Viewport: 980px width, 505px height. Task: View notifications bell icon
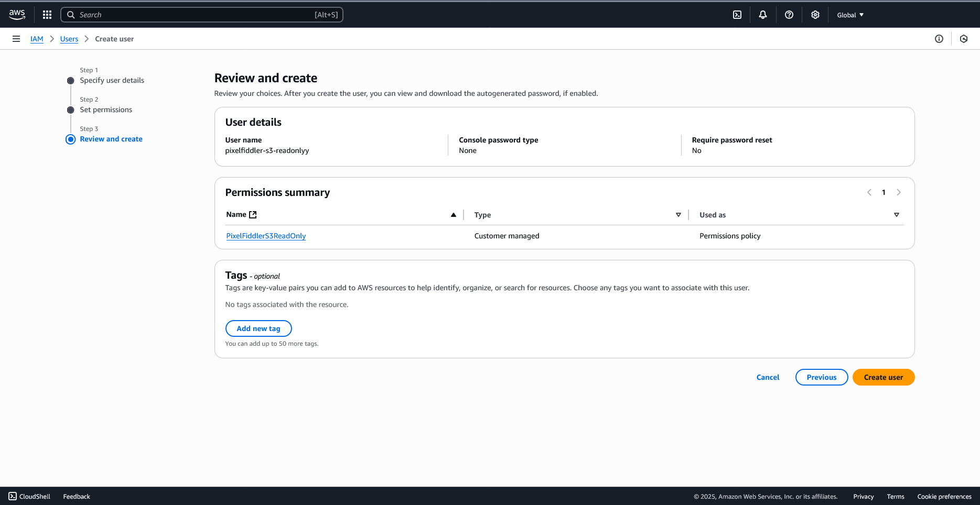pos(762,15)
